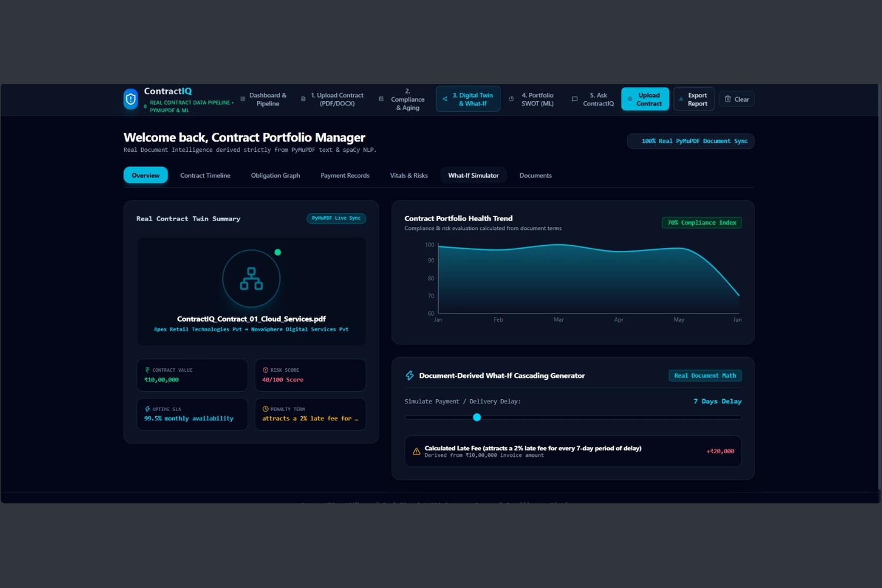The height and width of the screenshot is (588, 882).
Task: Click the '99.5% monthly availability' text
Action: (189, 419)
